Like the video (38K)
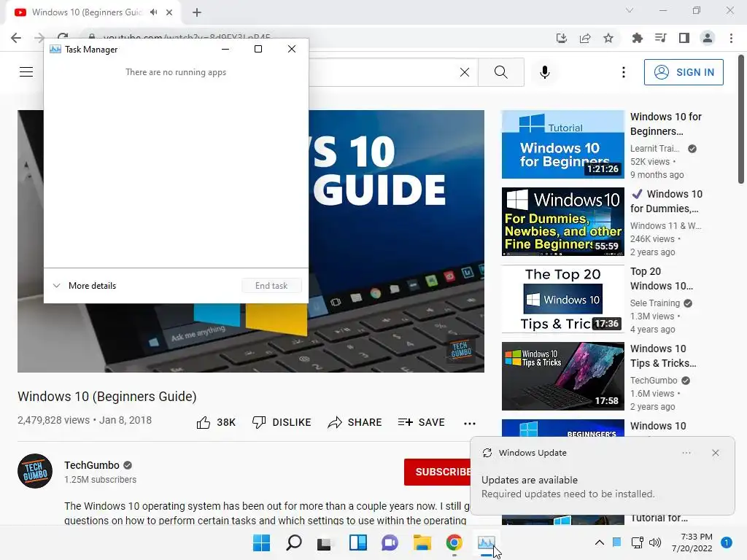This screenshot has height=560, width=747. 216,422
